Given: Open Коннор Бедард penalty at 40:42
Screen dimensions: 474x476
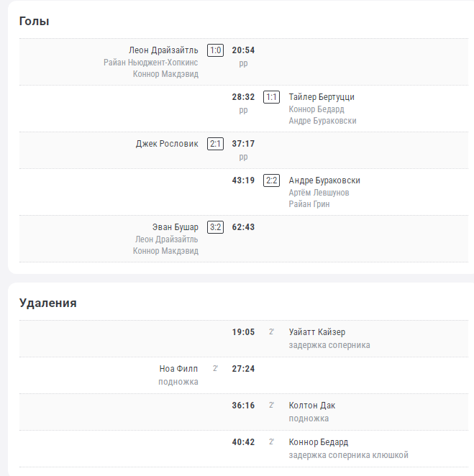Looking at the screenshot, I should tap(318, 442).
